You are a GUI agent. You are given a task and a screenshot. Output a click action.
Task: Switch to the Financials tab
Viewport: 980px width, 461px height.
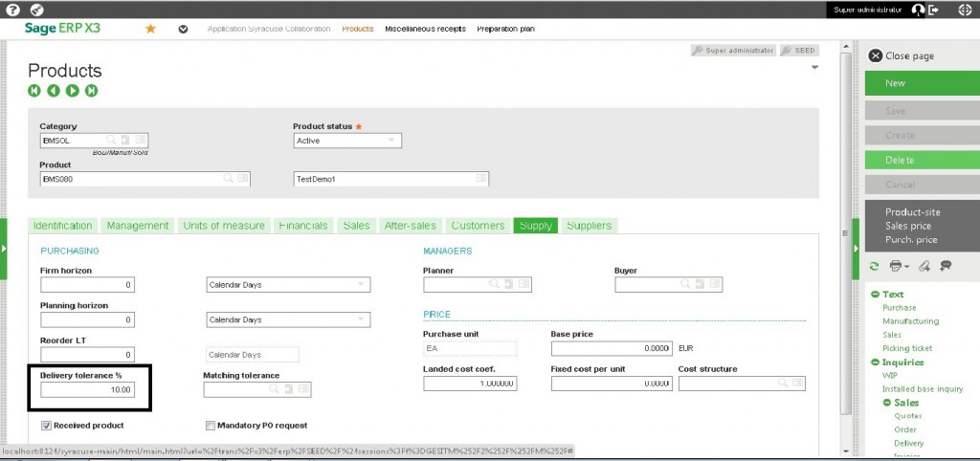[x=302, y=226]
